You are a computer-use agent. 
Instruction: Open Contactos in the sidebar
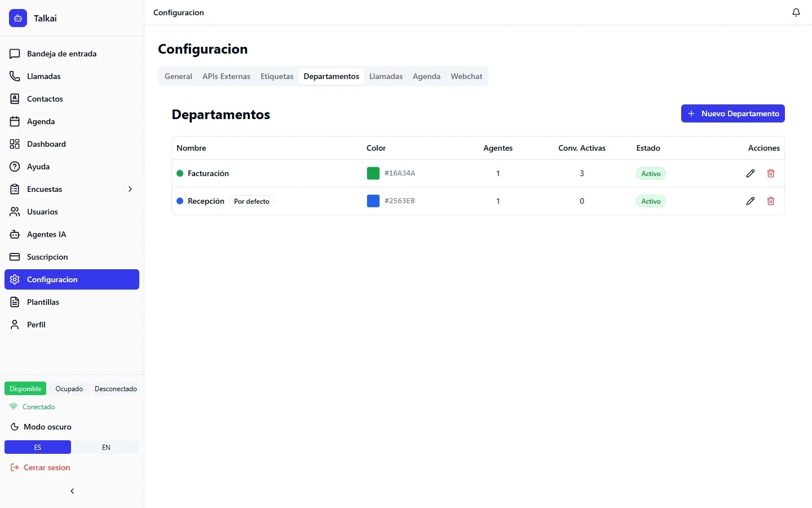72,99
